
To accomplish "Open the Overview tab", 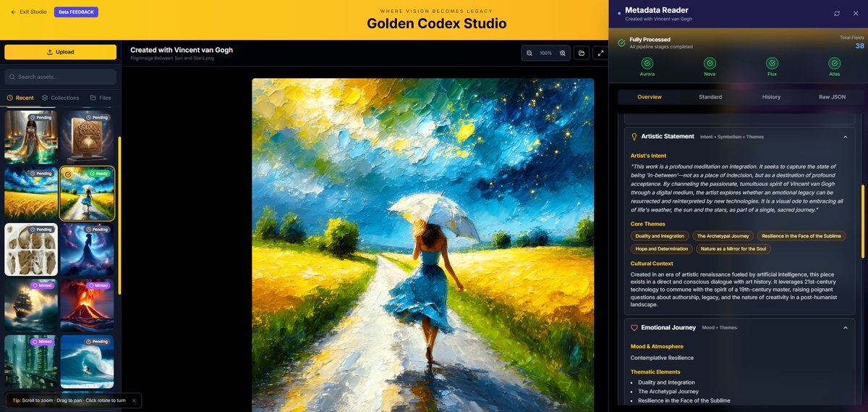I will click(649, 97).
